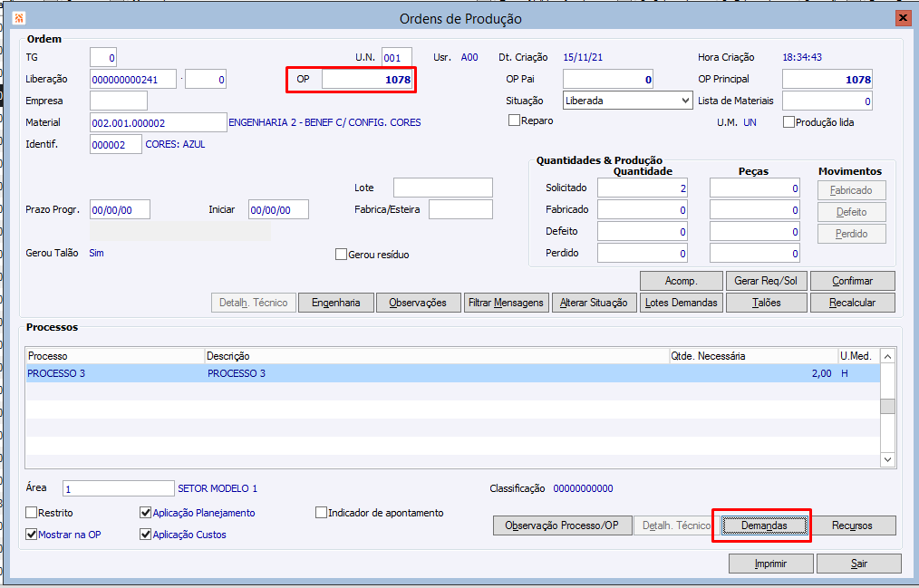The width and height of the screenshot is (919, 588).
Task: Click the U.N. input field
Action: tap(397, 57)
